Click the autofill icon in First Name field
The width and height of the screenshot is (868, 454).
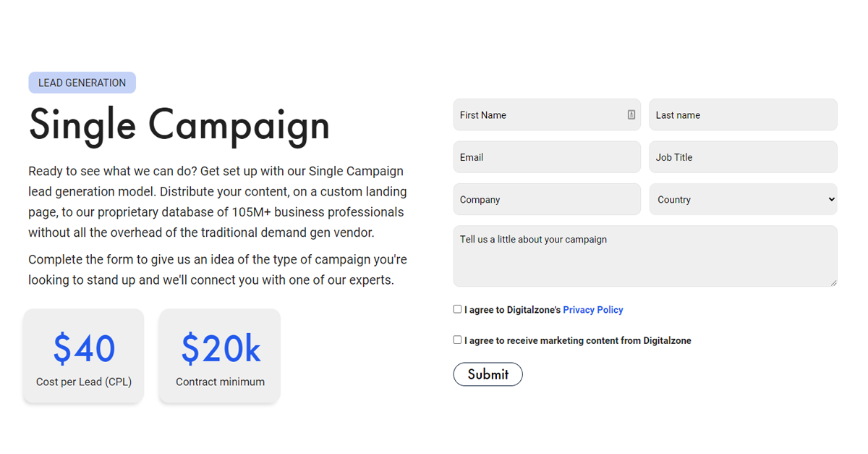click(x=630, y=114)
